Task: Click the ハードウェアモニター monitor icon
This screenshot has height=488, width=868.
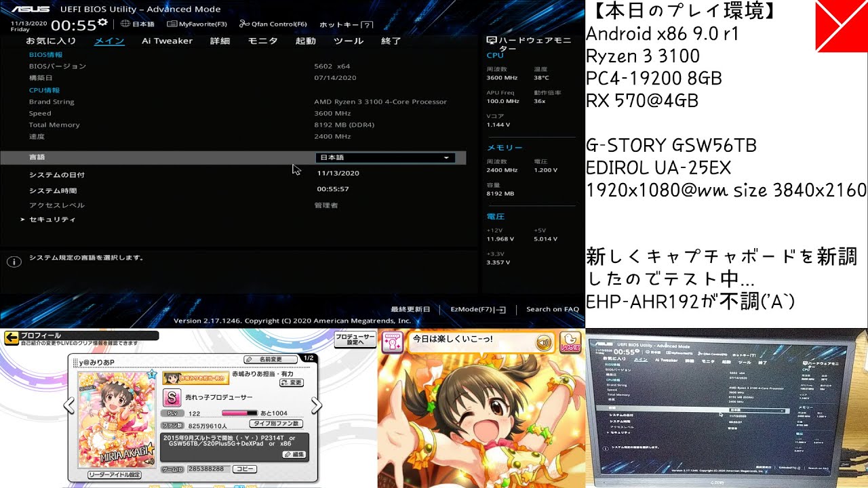Action: [x=491, y=41]
